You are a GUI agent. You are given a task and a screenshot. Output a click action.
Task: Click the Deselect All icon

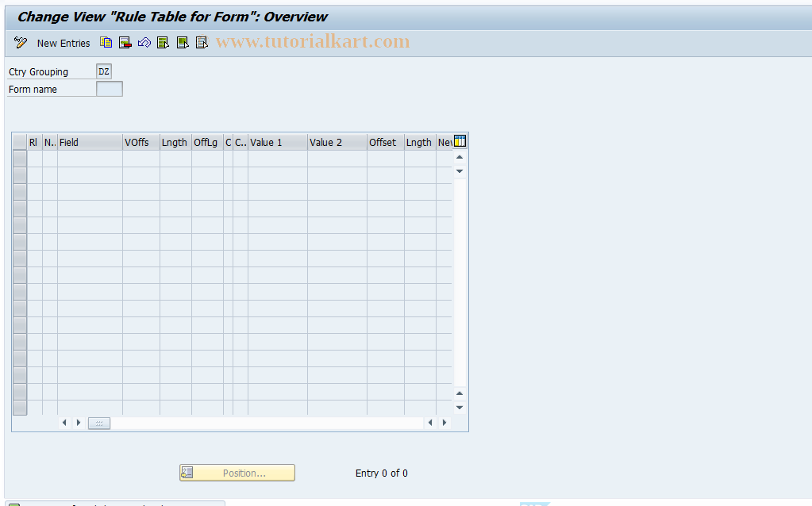coord(202,42)
